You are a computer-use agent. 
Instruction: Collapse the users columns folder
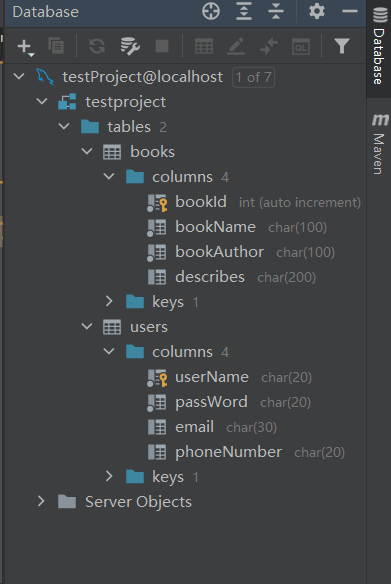pos(109,351)
